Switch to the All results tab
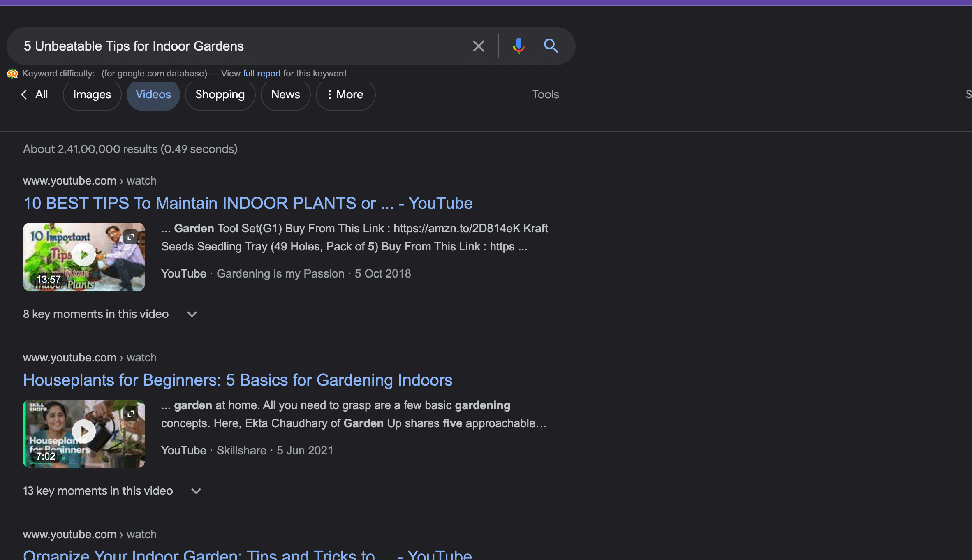This screenshot has height=560, width=972. pyautogui.click(x=42, y=95)
